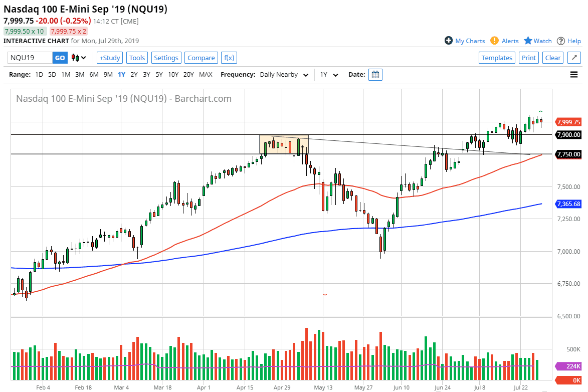Open My Charts
Viewport: 588px width, 392px height.
(x=465, y=41)
